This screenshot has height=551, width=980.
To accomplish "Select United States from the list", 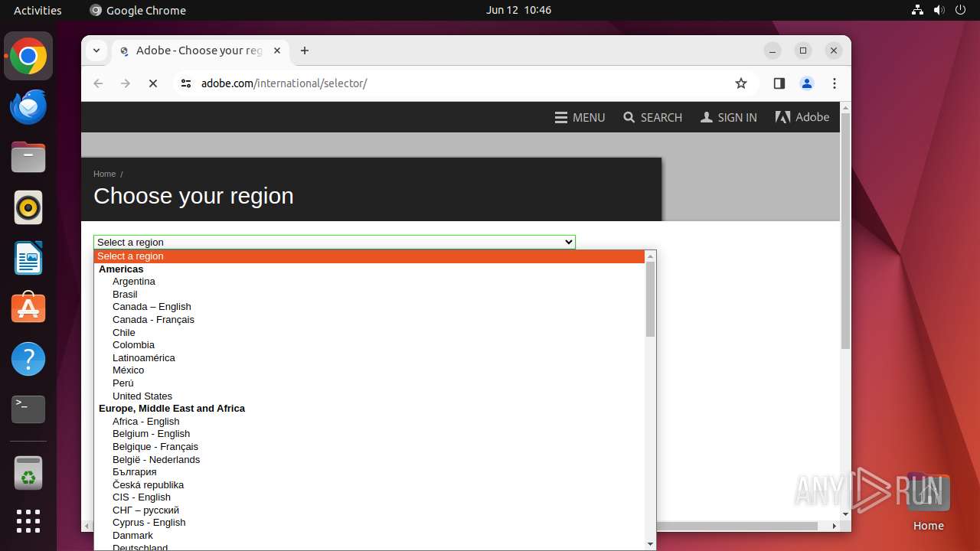I will (369, 396).
